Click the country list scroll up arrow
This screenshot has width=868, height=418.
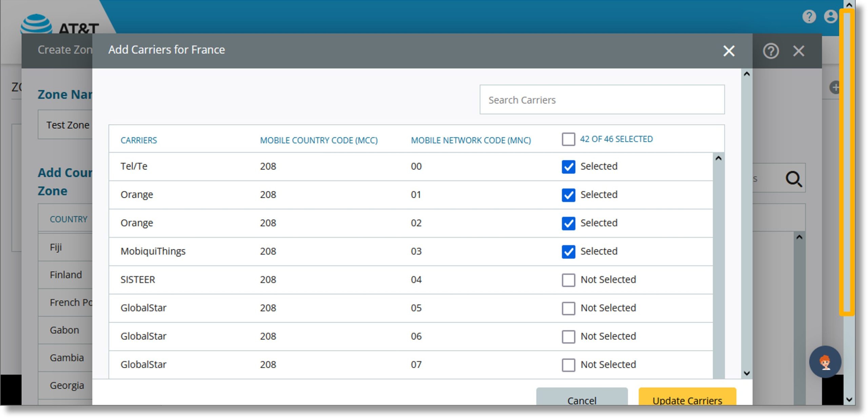(x=799, y=237)
